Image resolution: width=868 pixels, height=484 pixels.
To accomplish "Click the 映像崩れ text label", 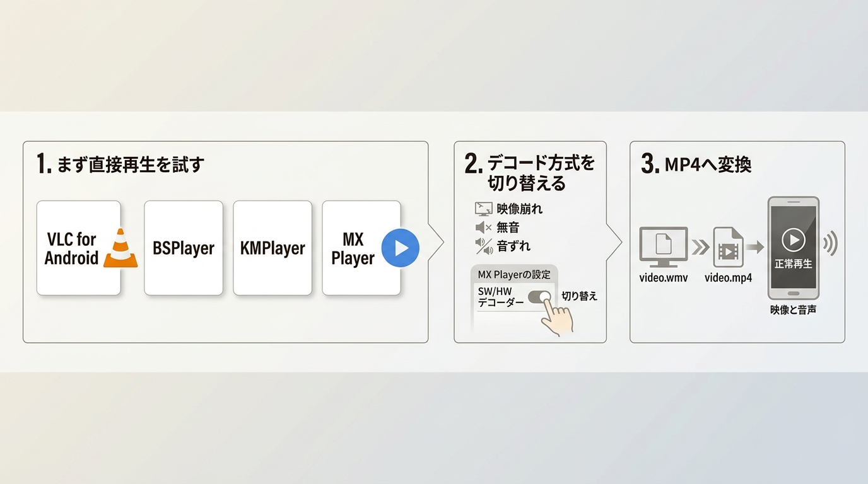I will tap(520, 209).
